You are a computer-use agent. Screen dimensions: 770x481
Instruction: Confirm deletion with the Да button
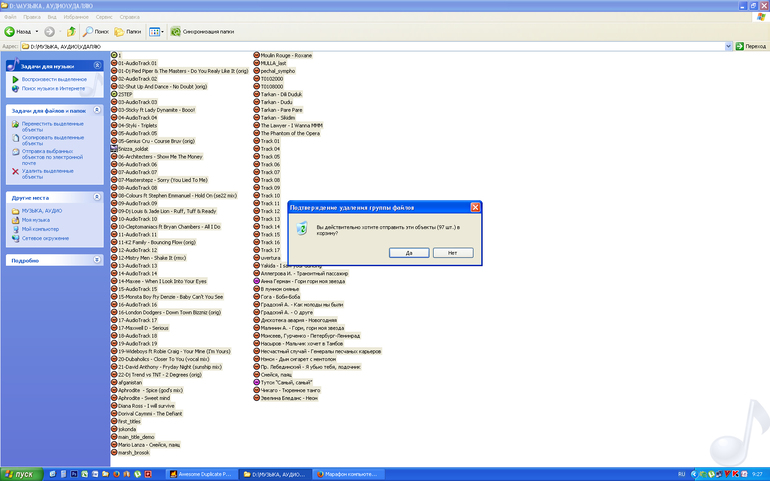pyautogui.click(x=410, y=253)
